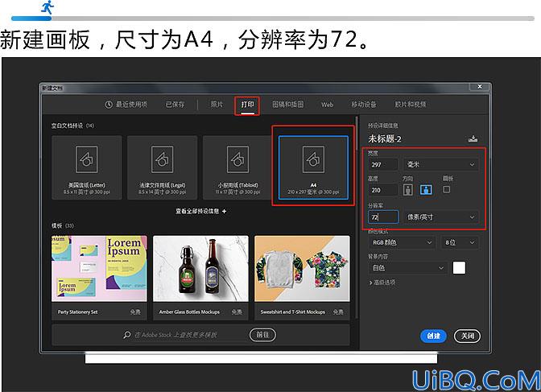This screenshot has height=392, width=541.
Task: Click the blue 创建 (Create) button
Action: [433, 336]
